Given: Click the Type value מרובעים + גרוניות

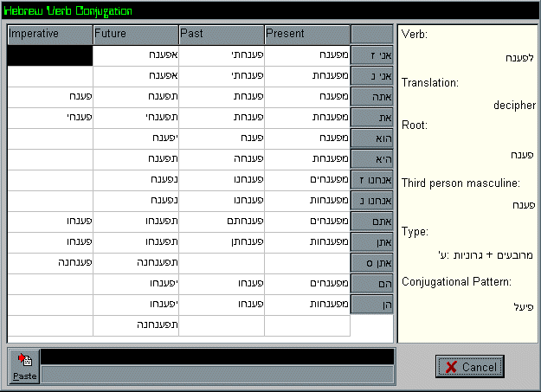Looking at the screenshot, I should tap(486, 255).
